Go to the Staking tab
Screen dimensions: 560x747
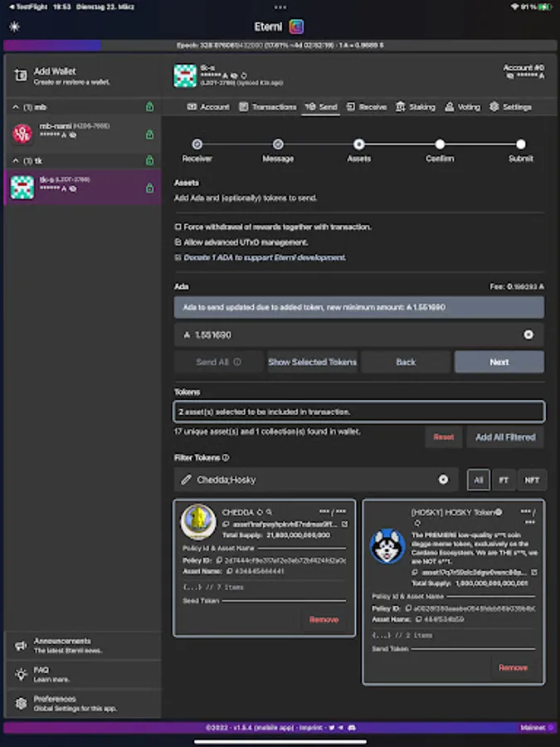pos(416,107)
